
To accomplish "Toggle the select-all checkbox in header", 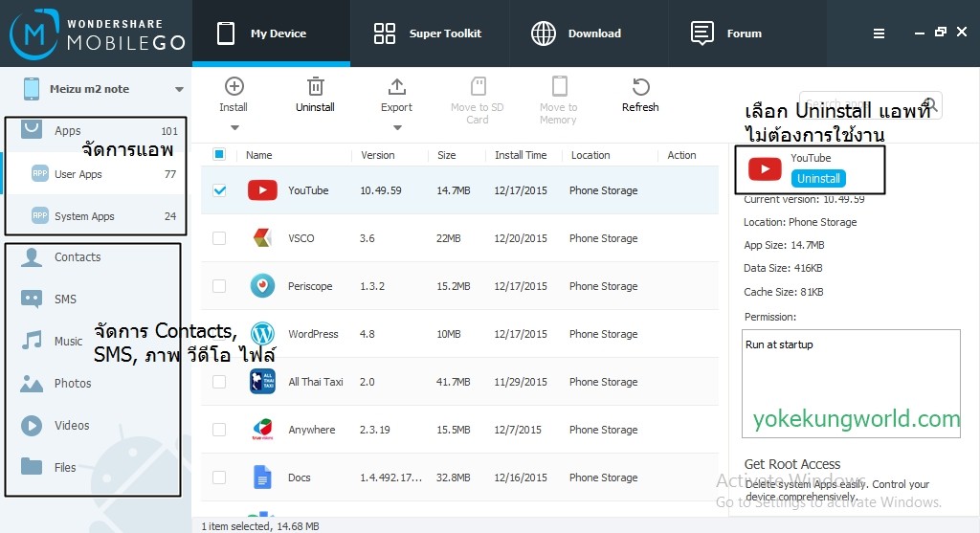I will click(x=219, y=154).
